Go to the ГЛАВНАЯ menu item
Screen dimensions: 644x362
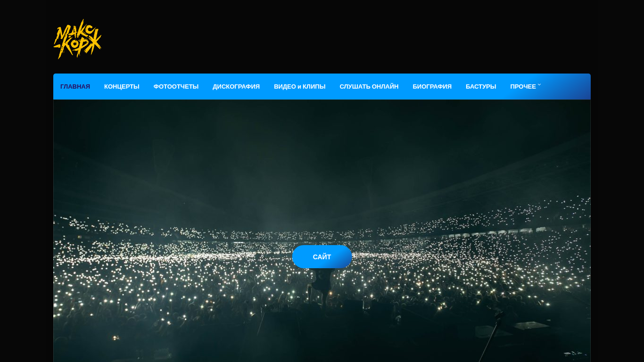75,87
